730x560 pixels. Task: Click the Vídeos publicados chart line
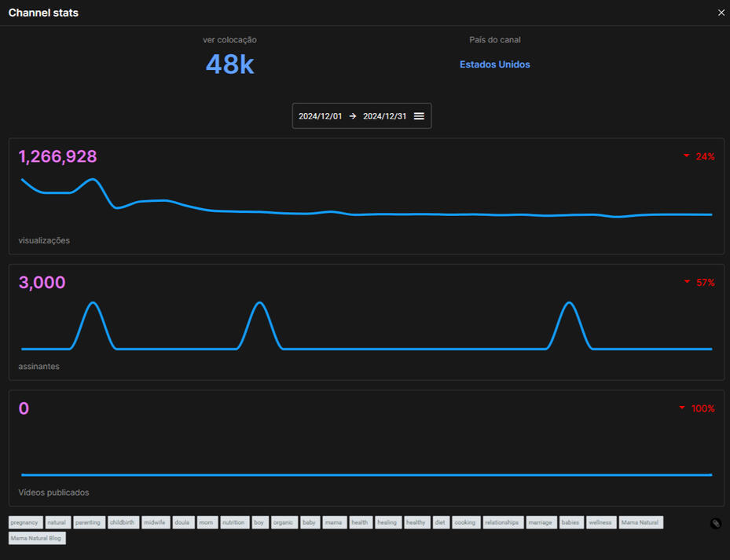point(366,475)
